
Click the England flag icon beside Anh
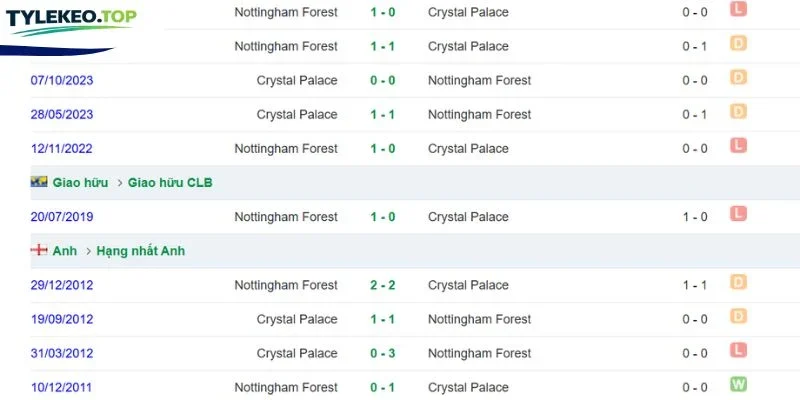(39, 250)
